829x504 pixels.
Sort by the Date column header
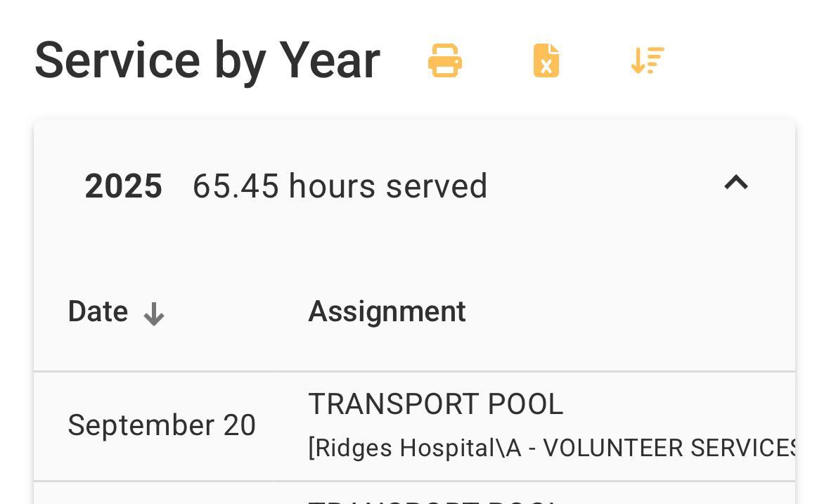point(98,311)
